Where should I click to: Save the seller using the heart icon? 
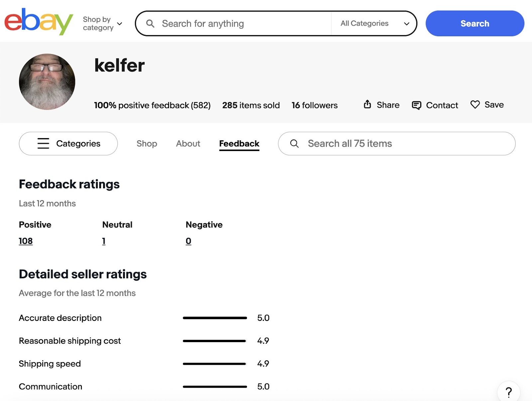[x=475, y=105]
